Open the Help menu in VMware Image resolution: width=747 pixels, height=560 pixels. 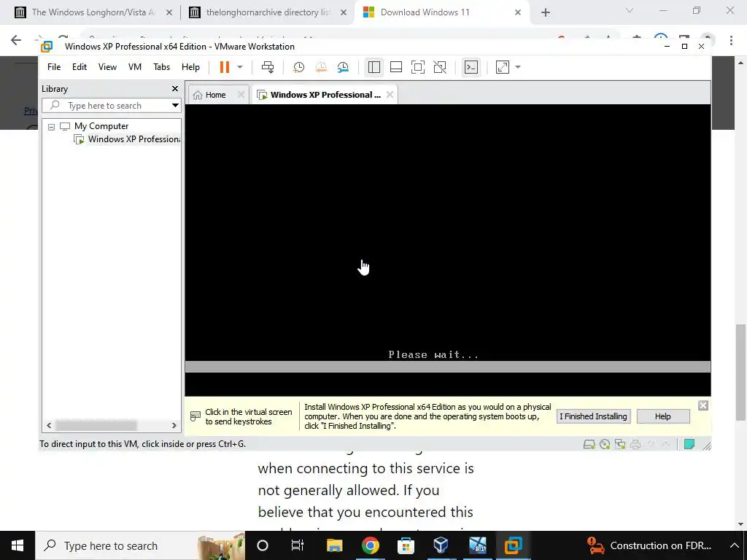pos(190,67)
